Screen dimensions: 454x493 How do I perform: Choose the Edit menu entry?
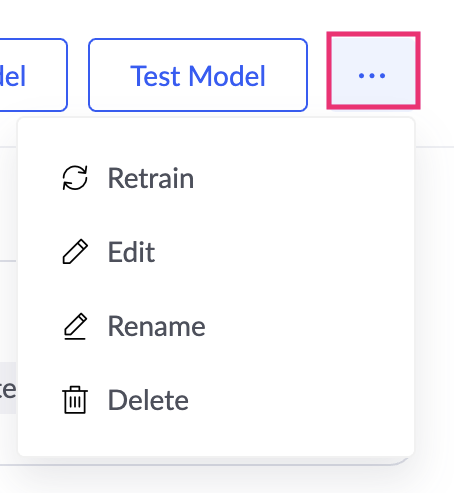click(216, 252)
